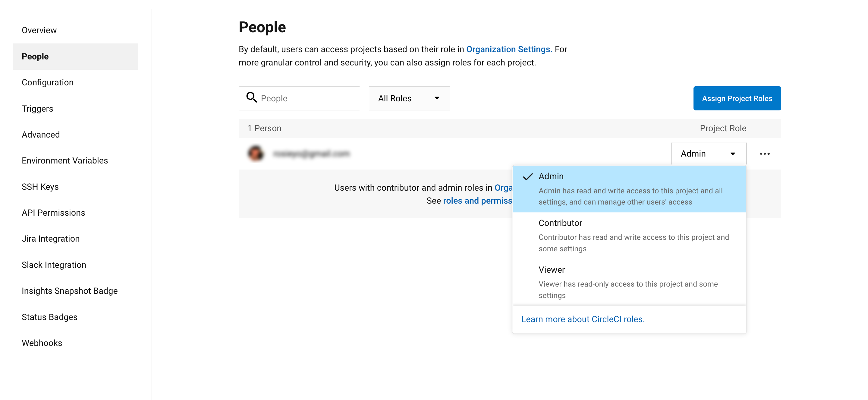Navigate to Triggers settings
Screen dimensions: 868x400
point(37,109)
